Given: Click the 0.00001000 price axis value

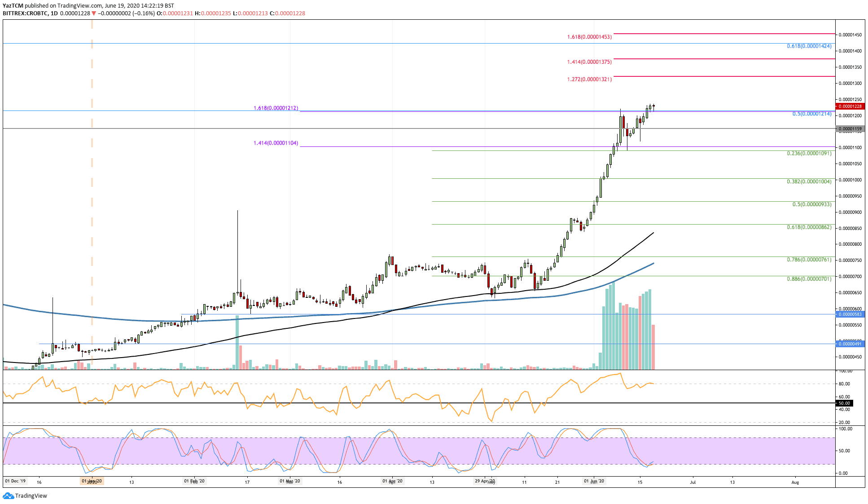Looking at the screenshot, I should (x=850, y=180).
